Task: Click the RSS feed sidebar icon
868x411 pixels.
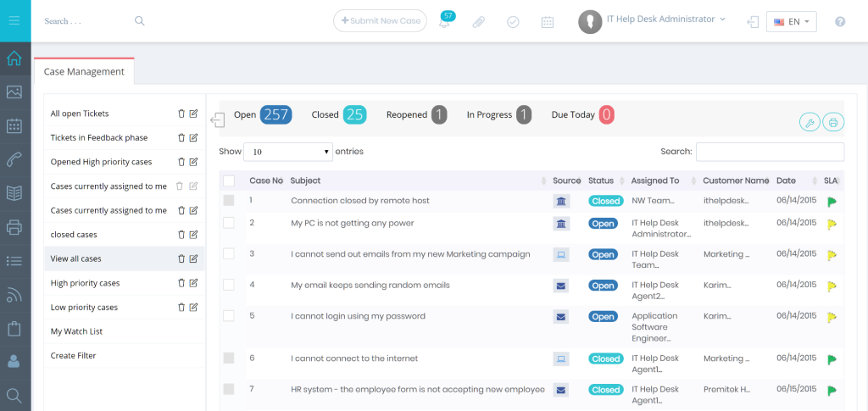Action: (14, 295)
